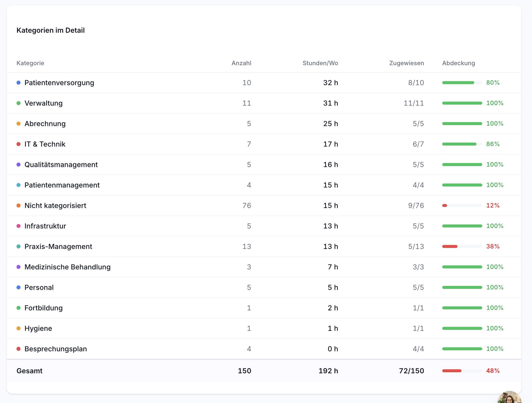Viewport: 532px width, 403px height.
Task: Select the Verwaltung category name
Action: tap(43, 103)
